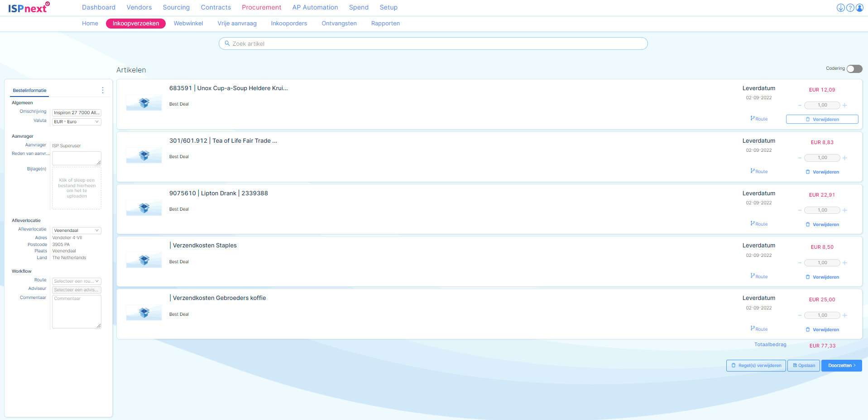868x420 pixels.
Task: Switch to the Ontvangsten subtab
Action: 339,24
